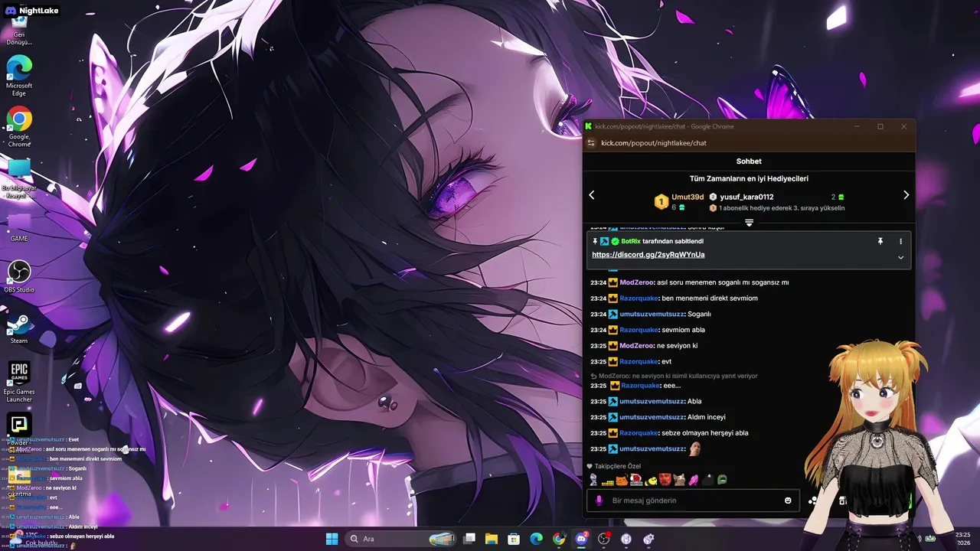980x551 pixels.
Task: Click the Windows Start button
Action: point(332,539)
